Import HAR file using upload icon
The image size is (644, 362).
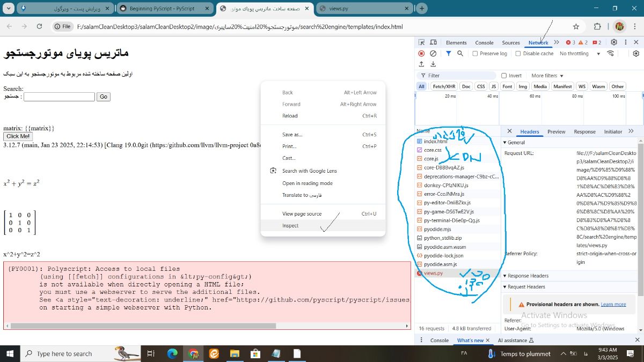pyautogui.click(x=422, y=63)
